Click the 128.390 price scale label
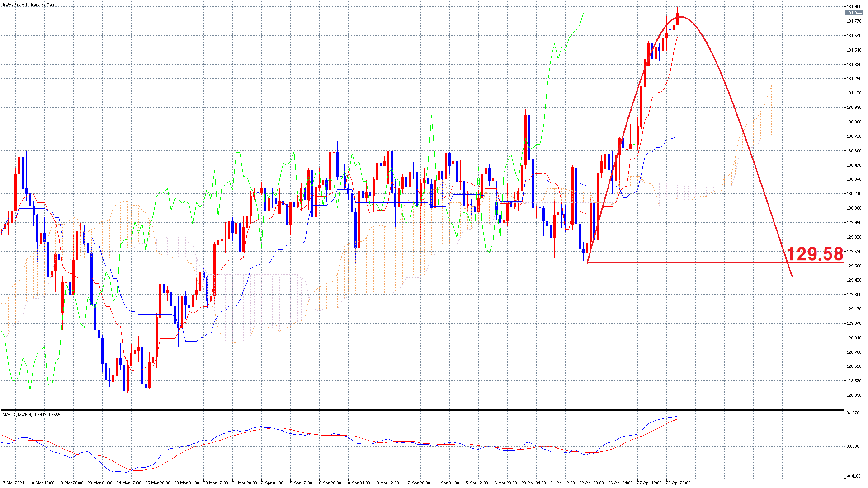Viewport: 868px width, 488px height. (854, 395)
